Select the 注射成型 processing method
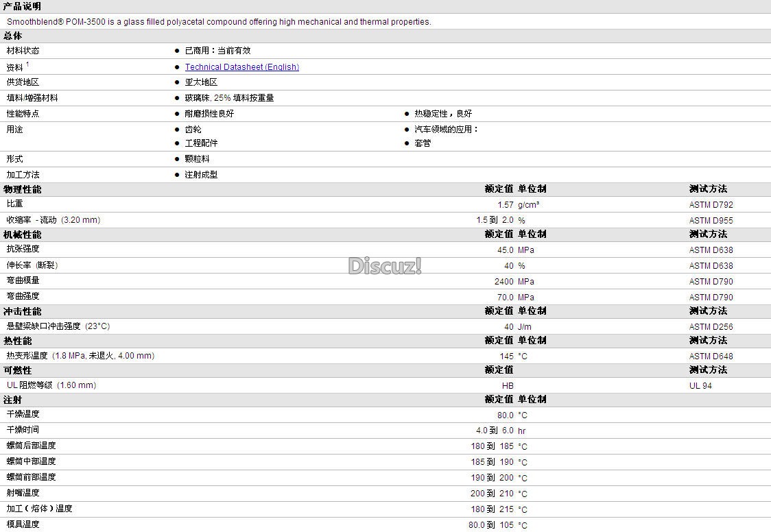Screen dimensions: 771x532 pyautogui.click(x=201, y=174)
